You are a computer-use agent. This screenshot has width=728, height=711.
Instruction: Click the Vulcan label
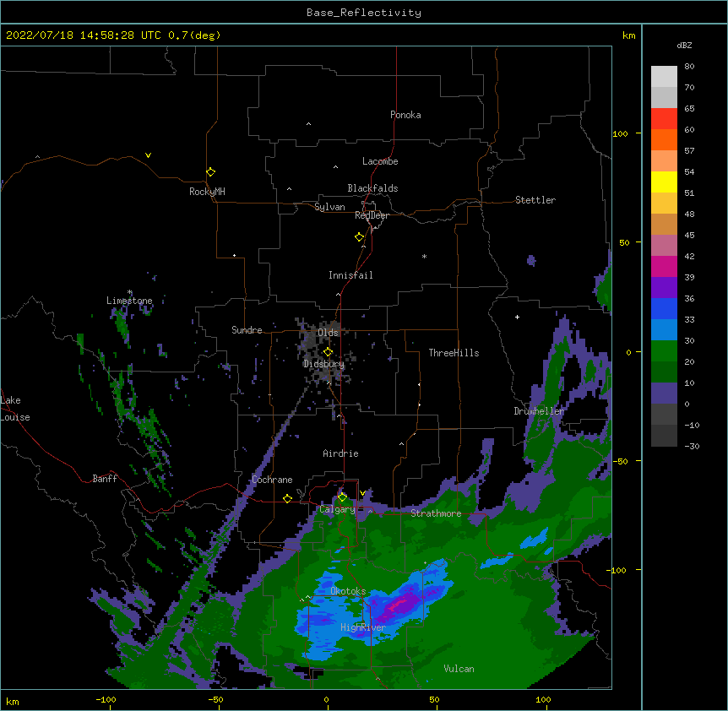point(459,669)
